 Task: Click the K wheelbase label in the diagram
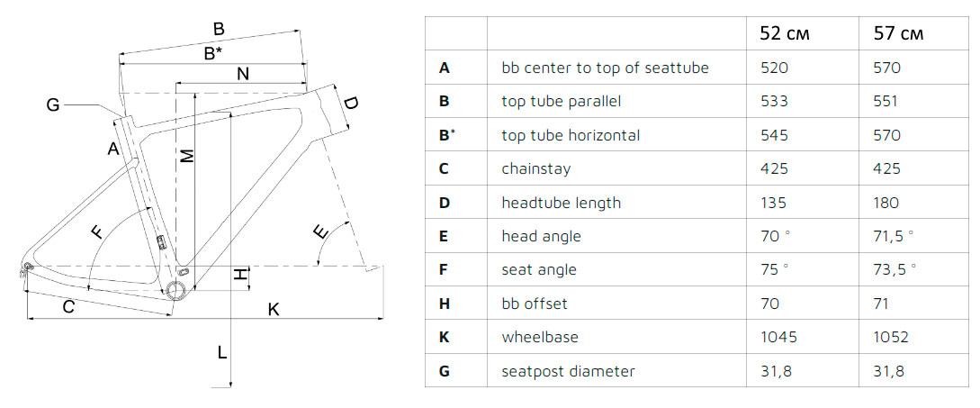click(274, 309)
